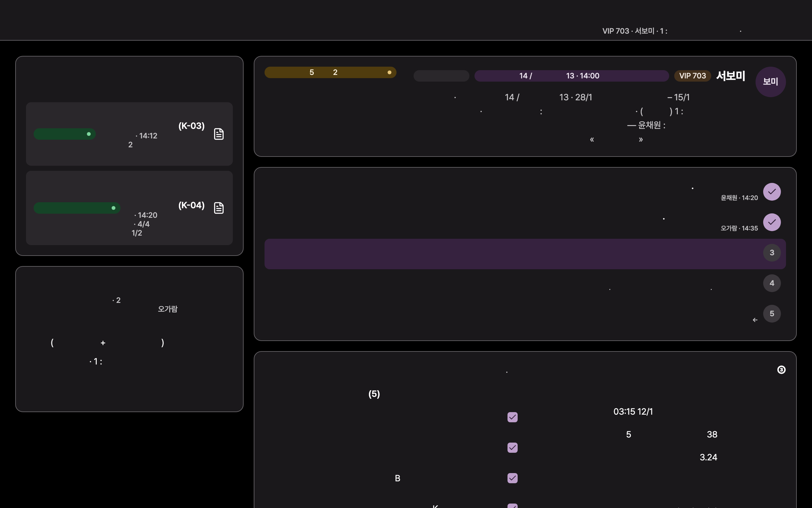Viewport: 812px width, 508px height.
Task: Open the document icon for K-04
Action: 219,208
